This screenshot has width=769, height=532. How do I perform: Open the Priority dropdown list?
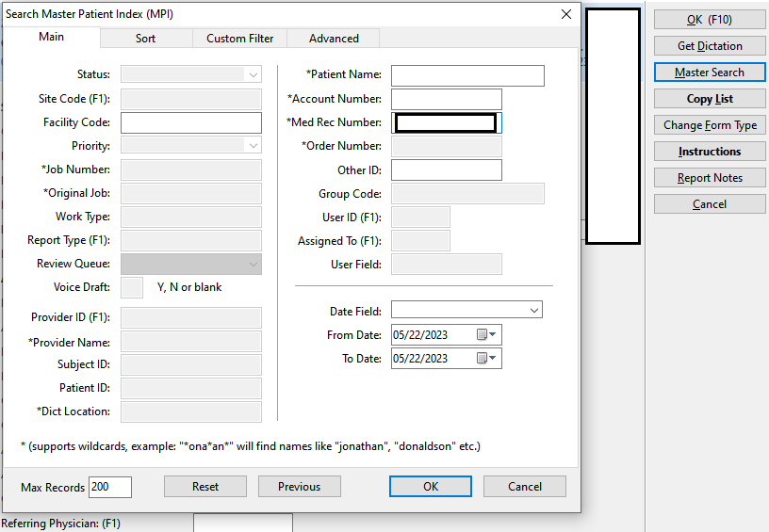[x=253, y=146]
